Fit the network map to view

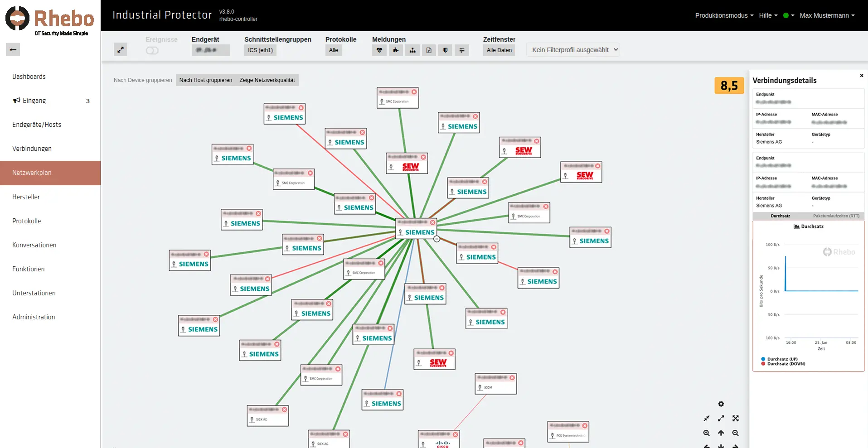(x=736, y=419)
